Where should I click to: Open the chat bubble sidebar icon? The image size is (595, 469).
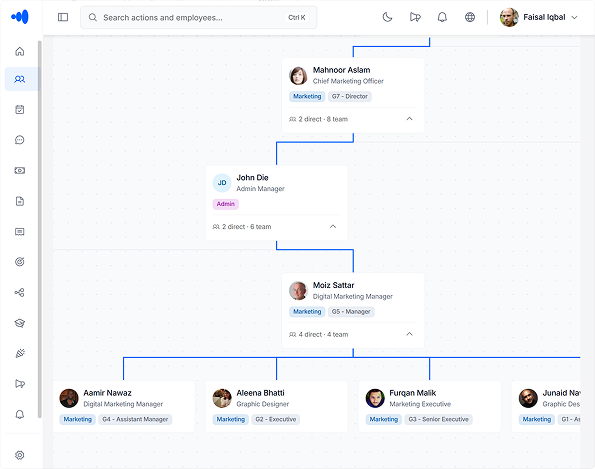(20, 140)
